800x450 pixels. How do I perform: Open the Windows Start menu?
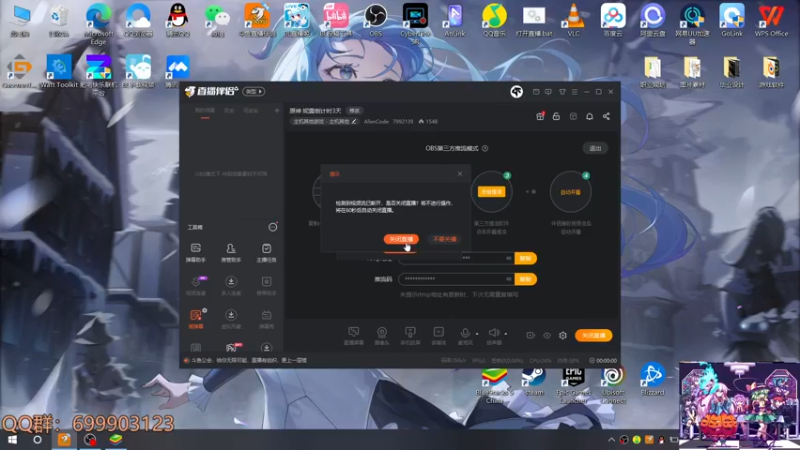point(13,439)
